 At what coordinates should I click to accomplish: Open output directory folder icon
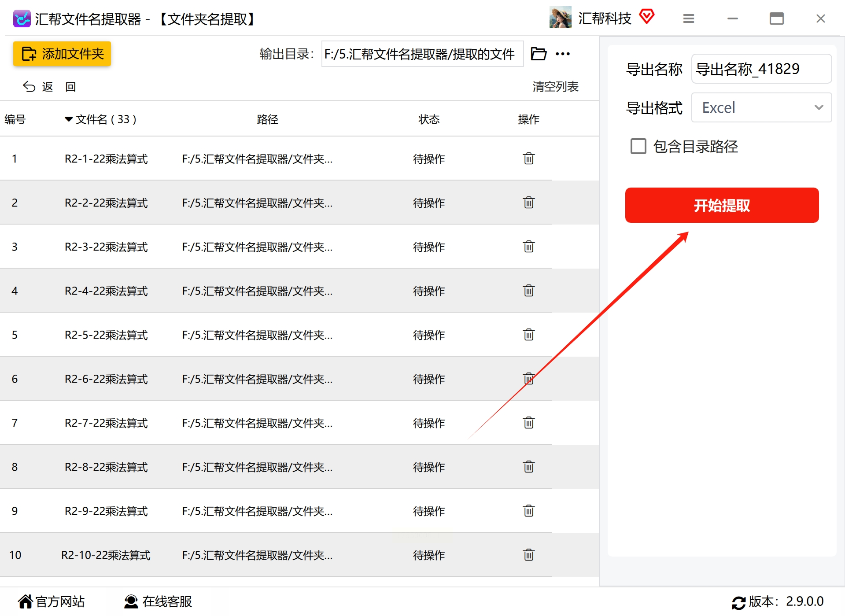[539, 54]
